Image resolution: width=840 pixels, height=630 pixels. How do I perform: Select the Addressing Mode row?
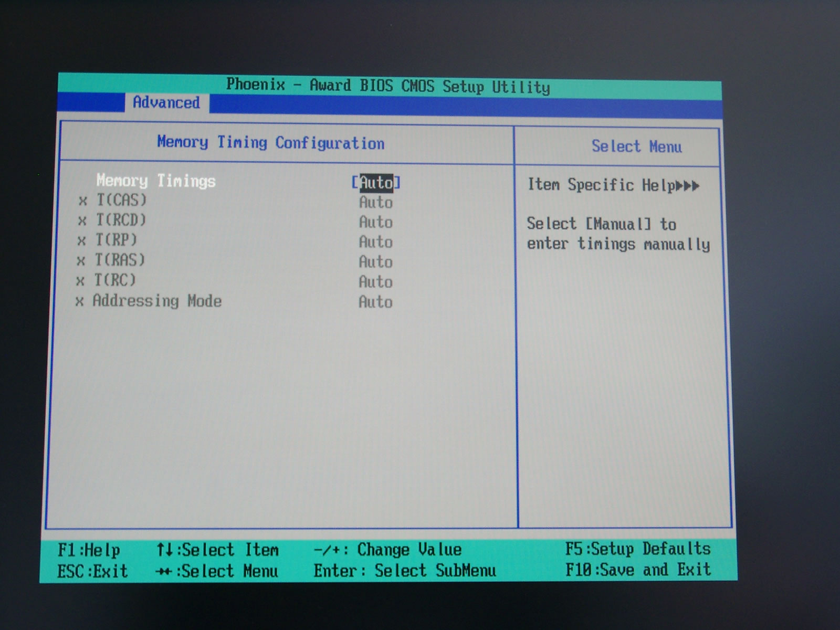point(235,301)
